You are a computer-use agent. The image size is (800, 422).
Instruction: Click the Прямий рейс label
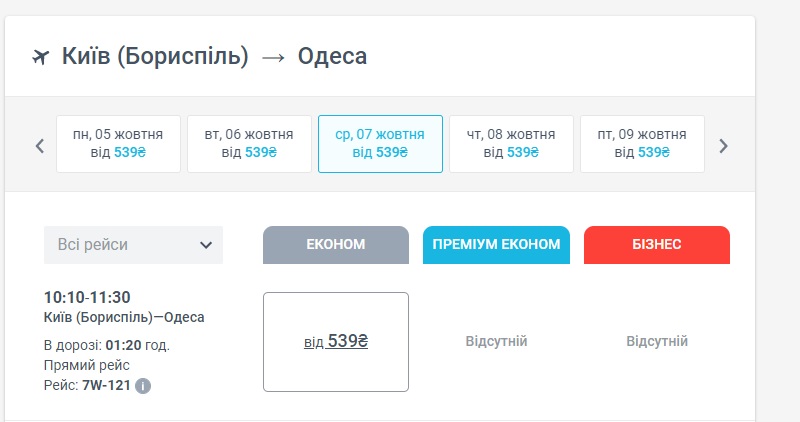click(x=87, y=365)
